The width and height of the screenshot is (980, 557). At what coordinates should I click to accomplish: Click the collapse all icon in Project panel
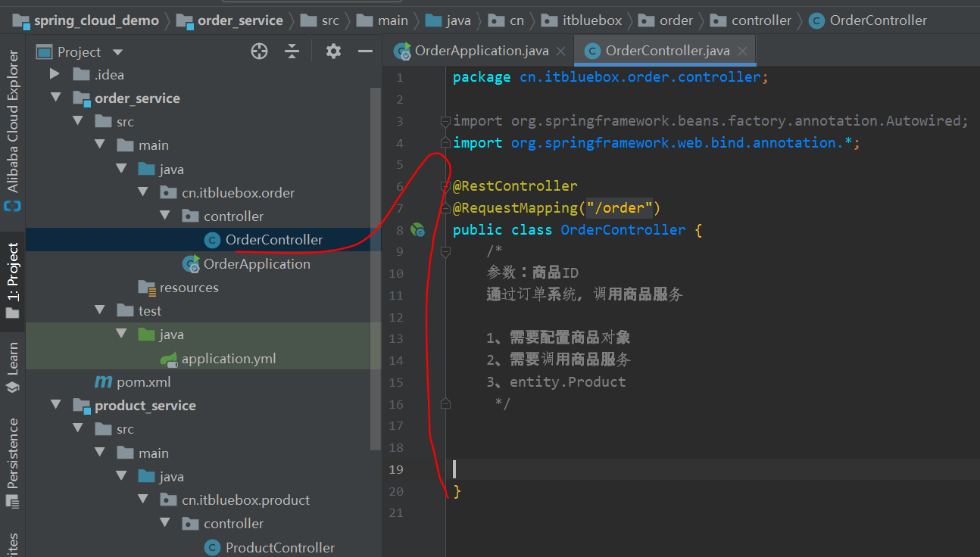click(292, 51)
